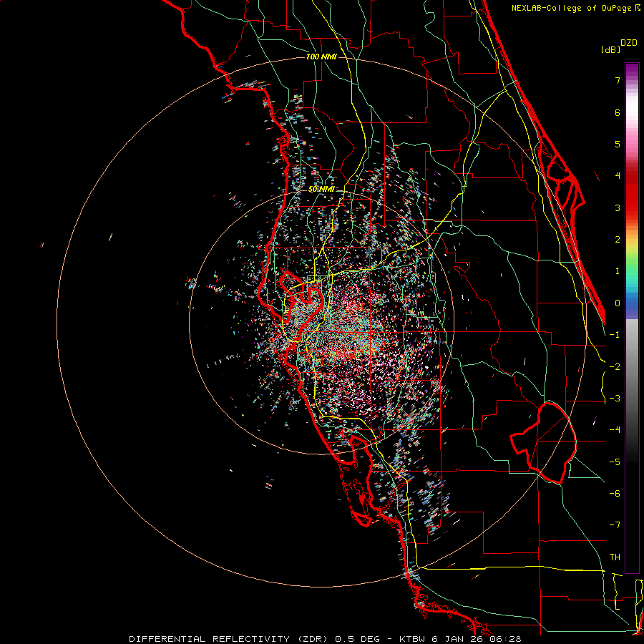Click the [dB] unit label
The width and height of the screenshot is (644, 644).
[x=610, y=49]
